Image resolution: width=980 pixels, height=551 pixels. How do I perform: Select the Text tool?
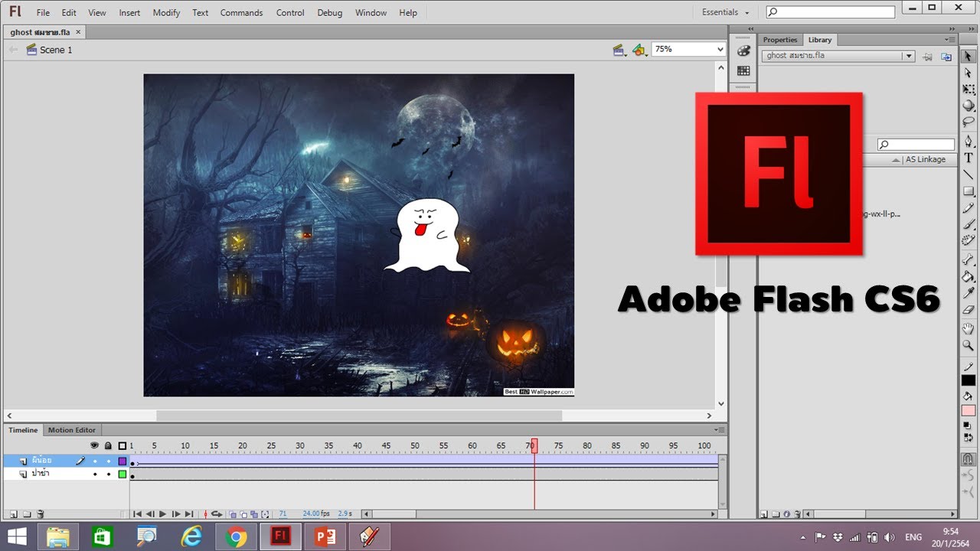pyautogui.click(x=969, y=158)
